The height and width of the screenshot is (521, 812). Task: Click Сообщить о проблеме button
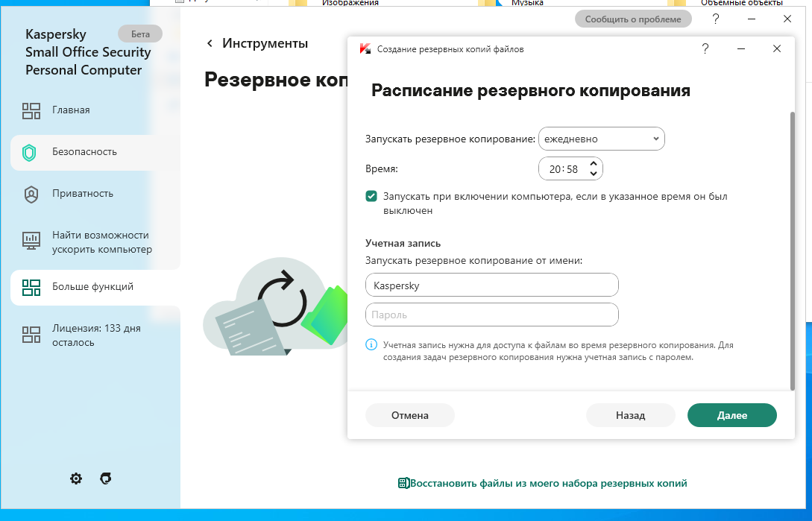[633, 19]
